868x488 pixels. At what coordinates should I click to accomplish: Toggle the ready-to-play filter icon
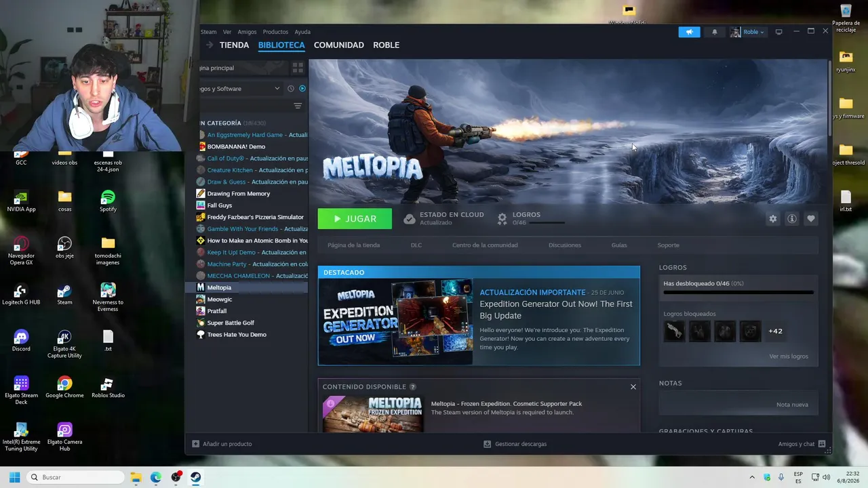click(x=302, y=89)
